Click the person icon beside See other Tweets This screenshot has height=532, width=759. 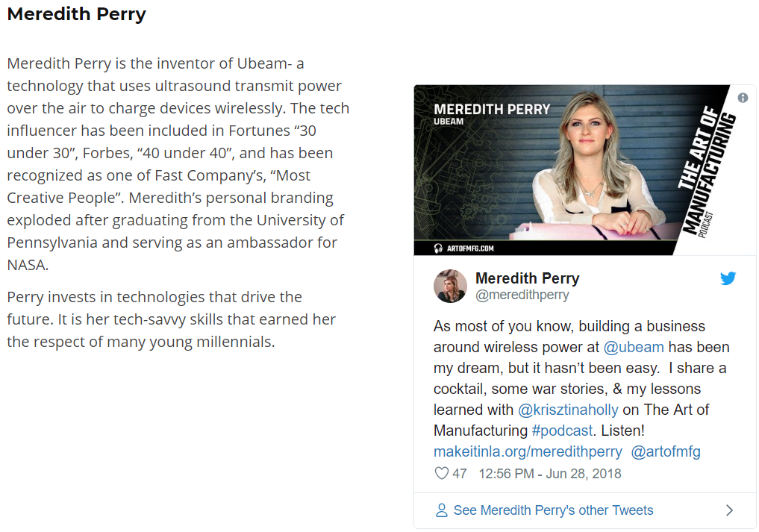[442, 510]
